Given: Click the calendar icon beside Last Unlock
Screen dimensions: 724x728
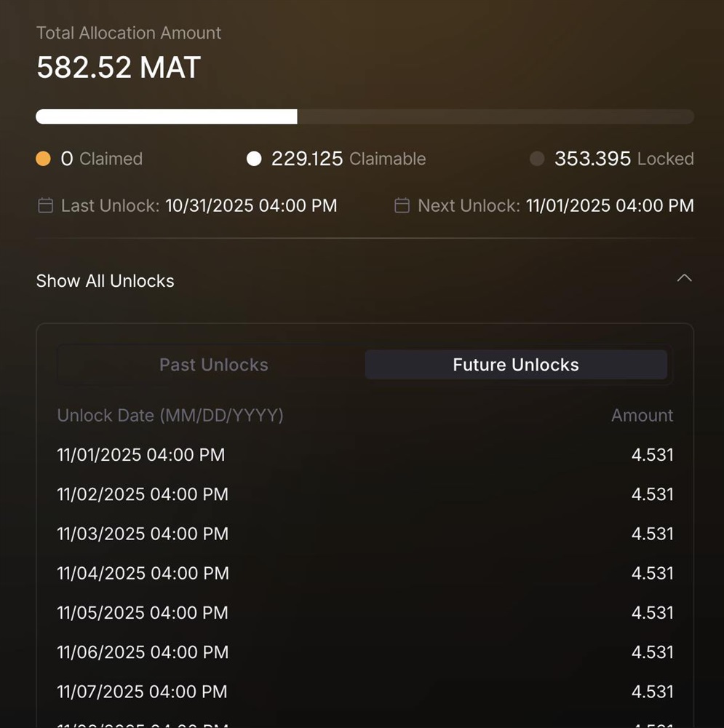Looking at the screenshot, I should [45, 206].
